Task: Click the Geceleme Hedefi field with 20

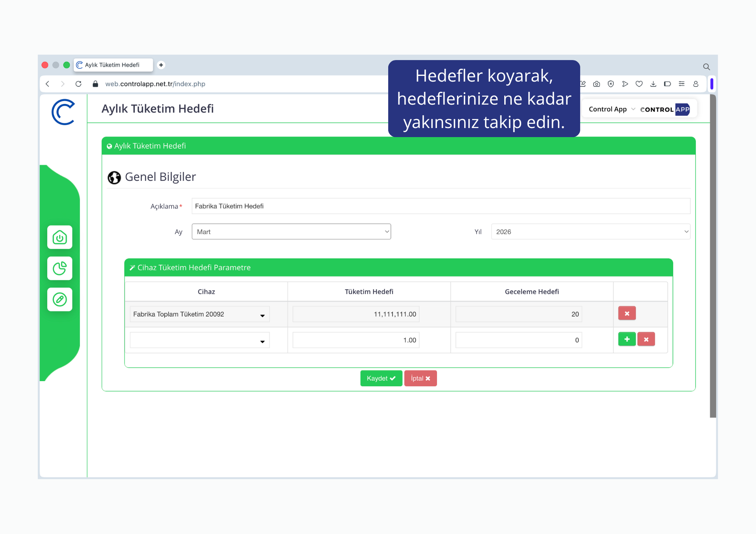Action: click(519, 314)
